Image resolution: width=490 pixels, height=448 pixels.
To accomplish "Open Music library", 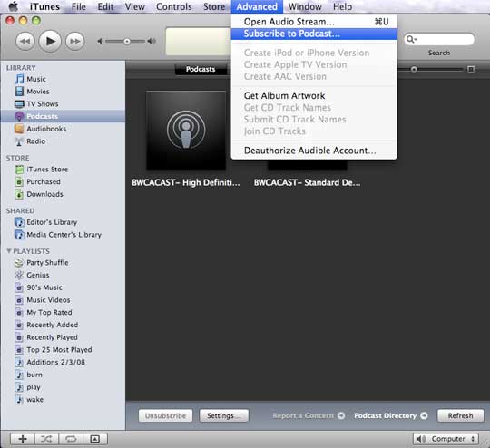I will 36,79.
